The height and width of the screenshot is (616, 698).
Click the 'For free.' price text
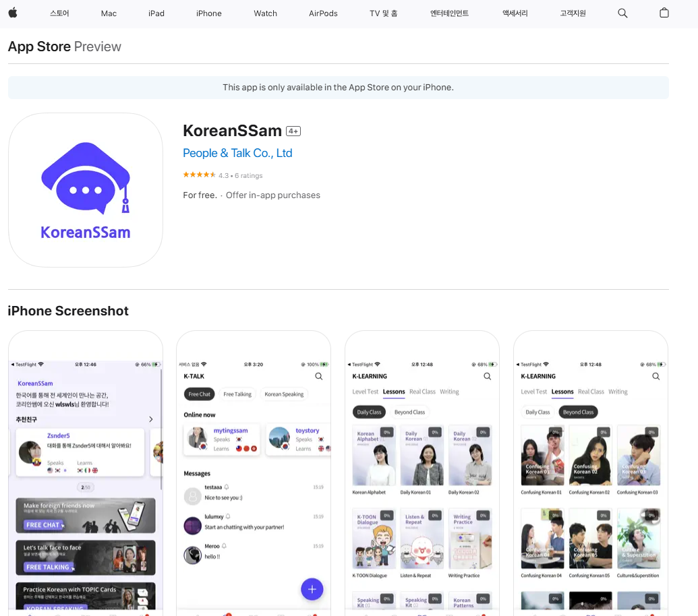point(200,195)
